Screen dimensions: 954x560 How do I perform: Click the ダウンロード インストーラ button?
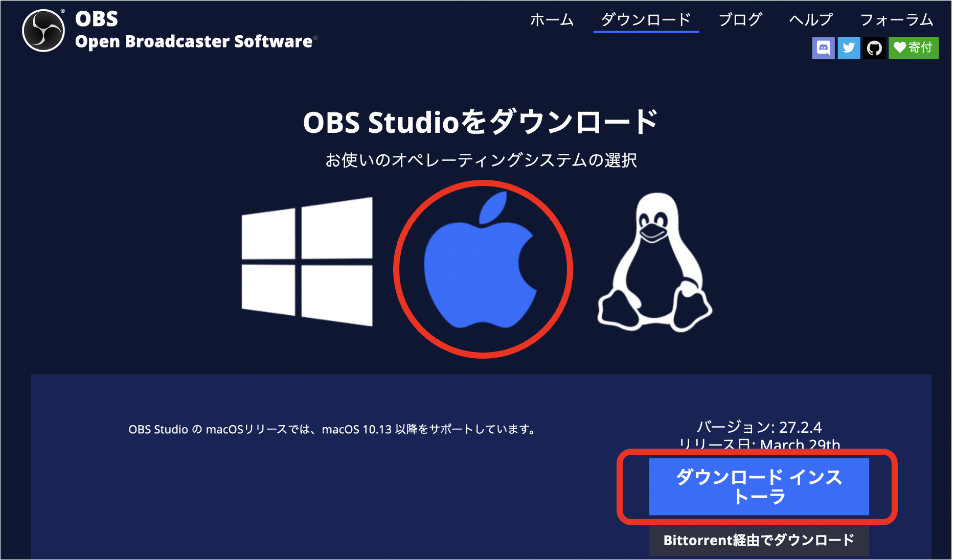click(x=759, y=486)
